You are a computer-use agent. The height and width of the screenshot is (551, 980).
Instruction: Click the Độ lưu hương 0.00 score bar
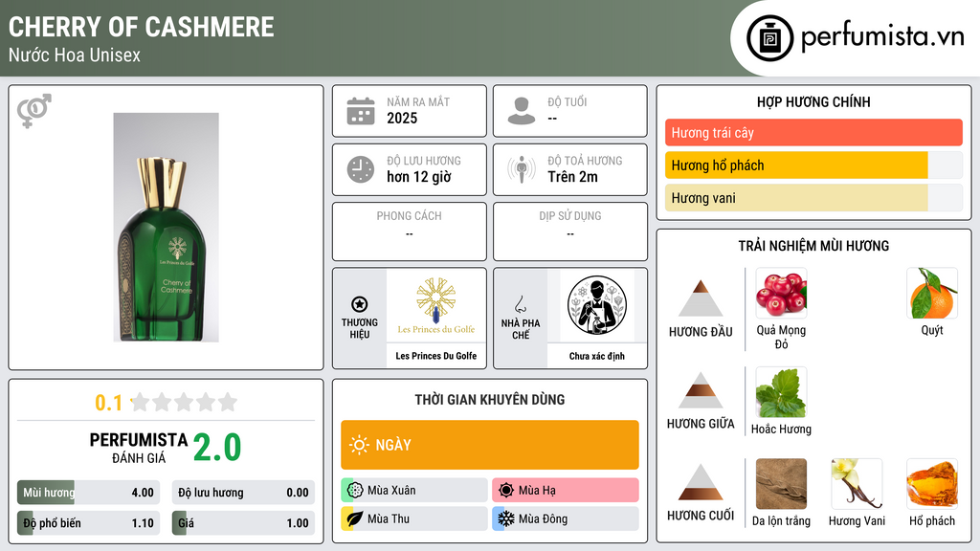(x=243, y=493)
